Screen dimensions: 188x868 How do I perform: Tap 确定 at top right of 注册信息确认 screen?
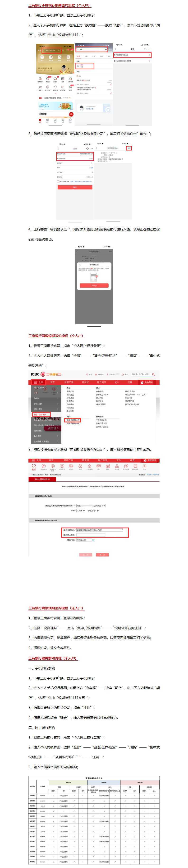[129, 148]
